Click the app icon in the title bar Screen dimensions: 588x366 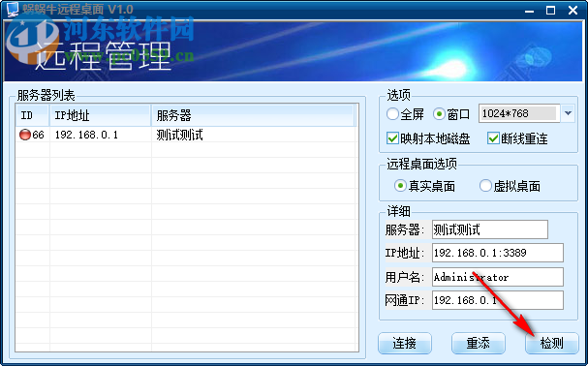(12, 9)
